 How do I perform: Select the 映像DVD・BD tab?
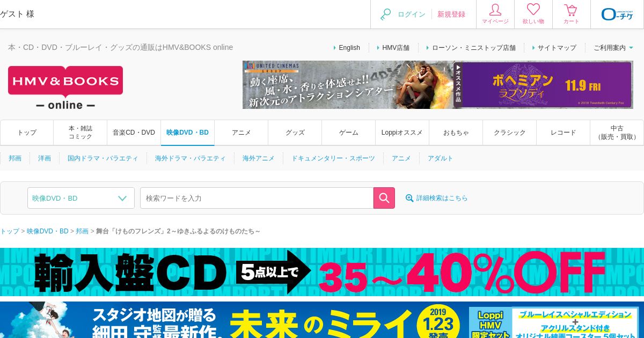click(188, 133)
